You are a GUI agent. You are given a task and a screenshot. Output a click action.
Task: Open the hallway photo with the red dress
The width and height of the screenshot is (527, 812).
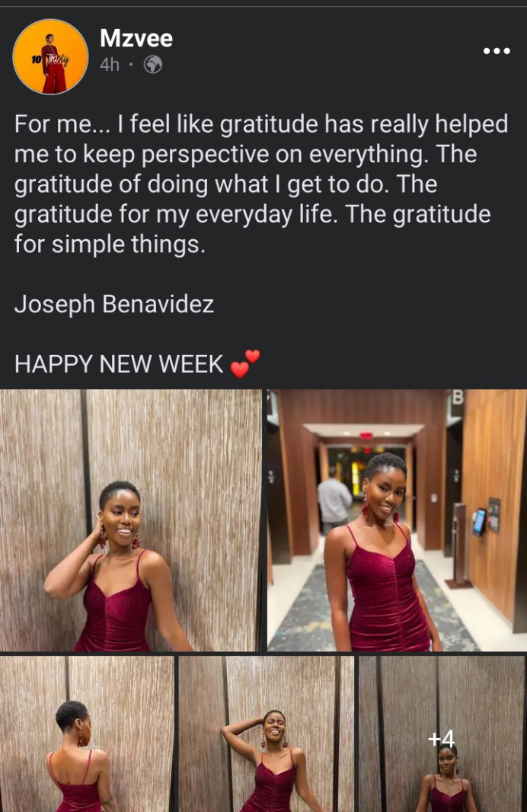(x=397, y=520)
